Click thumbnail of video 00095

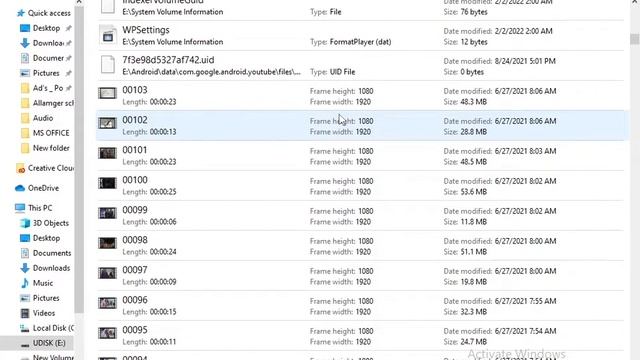pyautogui.click(x=107, y=333)
